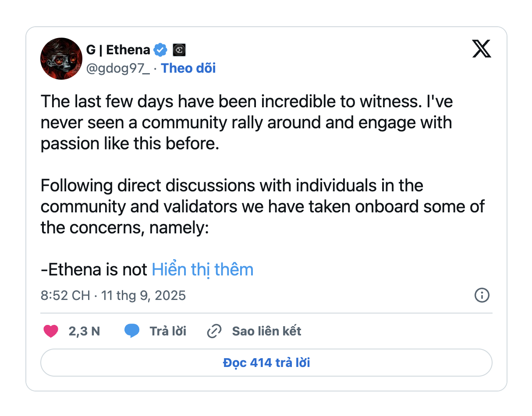Click the reply speech bubble icon
The width and height of the screenshot is (532, 416).
coord(131,331)
